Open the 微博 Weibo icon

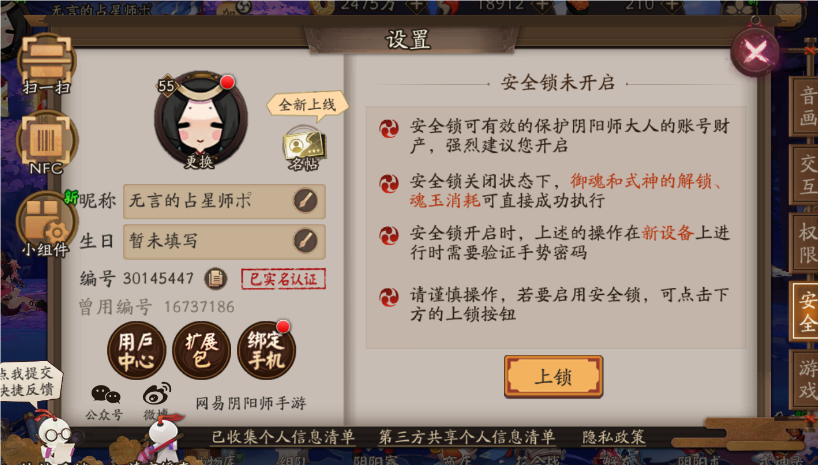pyautogui.click(x=157, y=401)
